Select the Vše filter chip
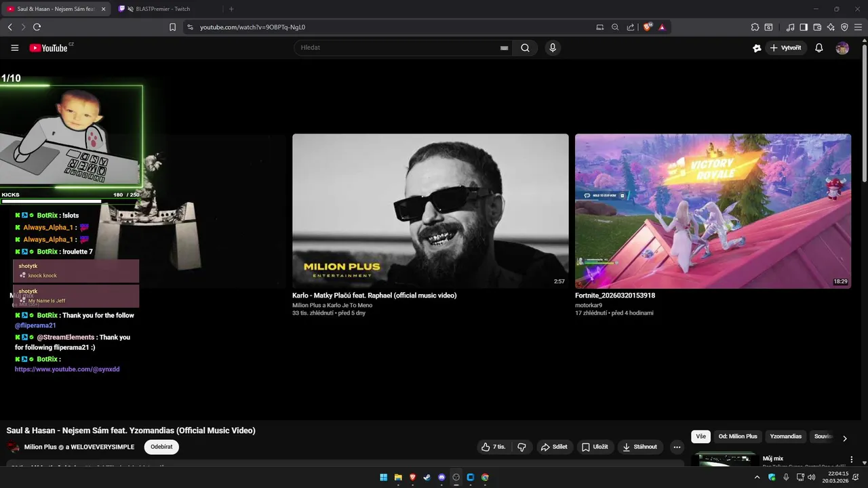Screen dimensions: 868x488 click(x=701, y=436)
